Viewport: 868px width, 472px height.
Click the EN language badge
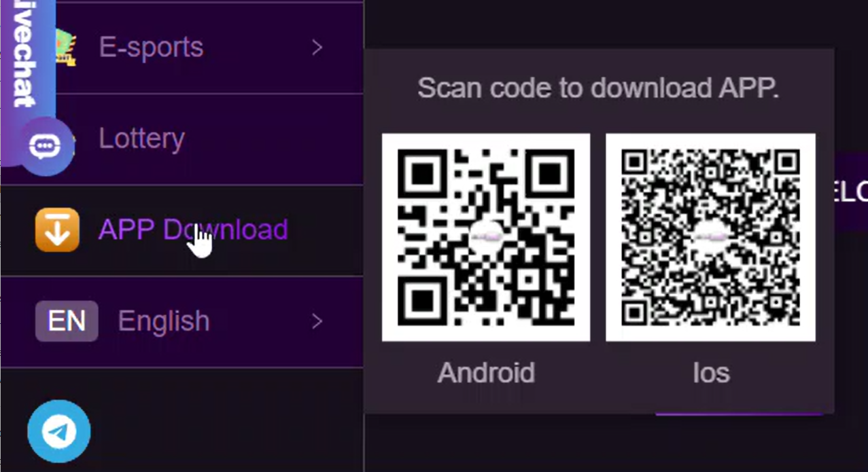coord(67,321)
